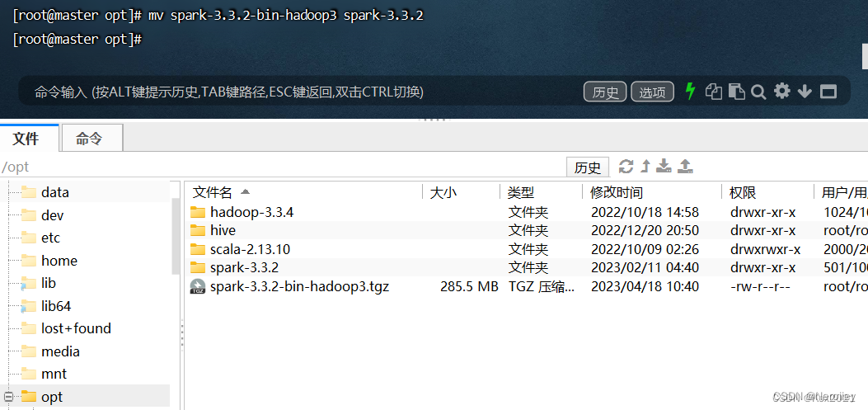
Task: Switch to the 命令 tab
Action: 91,139
